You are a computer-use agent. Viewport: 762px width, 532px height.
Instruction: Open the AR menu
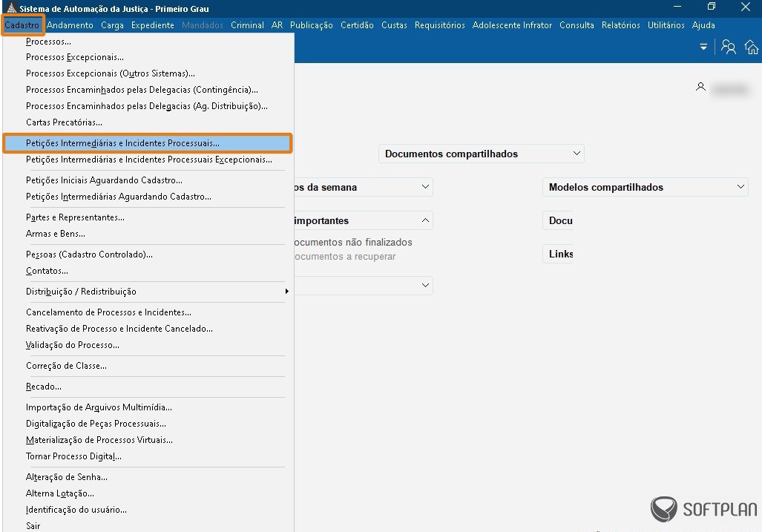[x=277, y=25]
